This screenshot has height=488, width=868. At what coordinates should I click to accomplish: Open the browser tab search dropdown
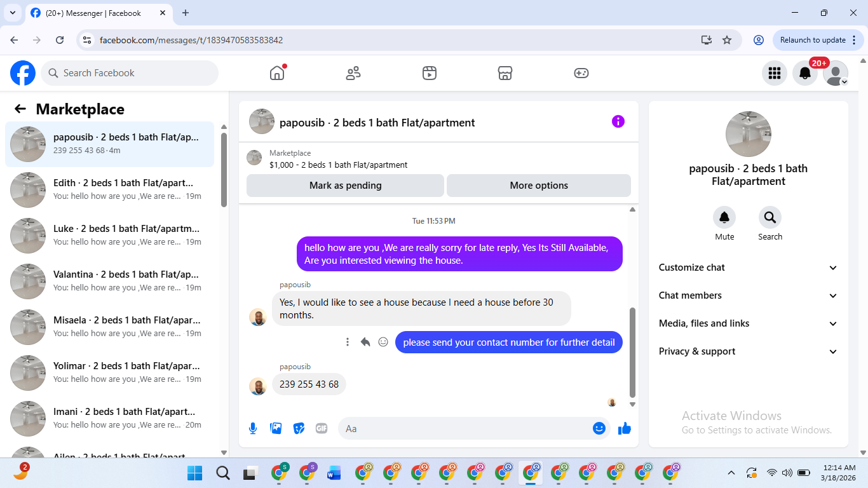(x=13, y=13)
